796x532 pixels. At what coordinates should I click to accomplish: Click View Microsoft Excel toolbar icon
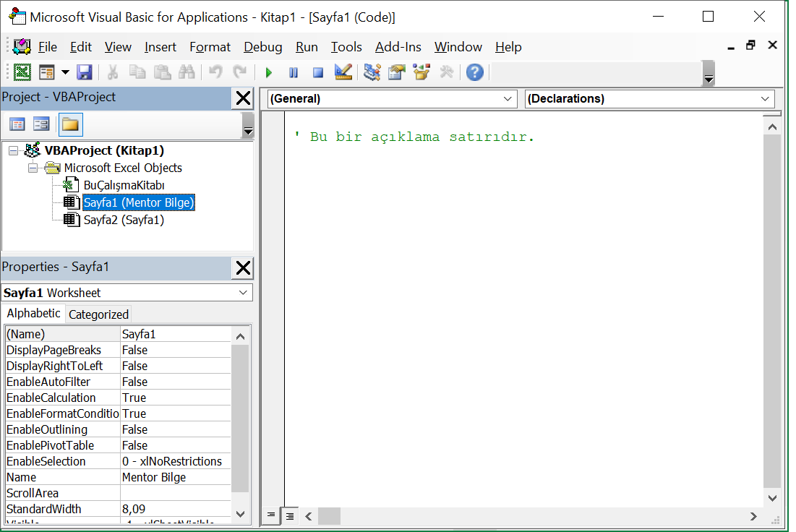pos(22,72)
